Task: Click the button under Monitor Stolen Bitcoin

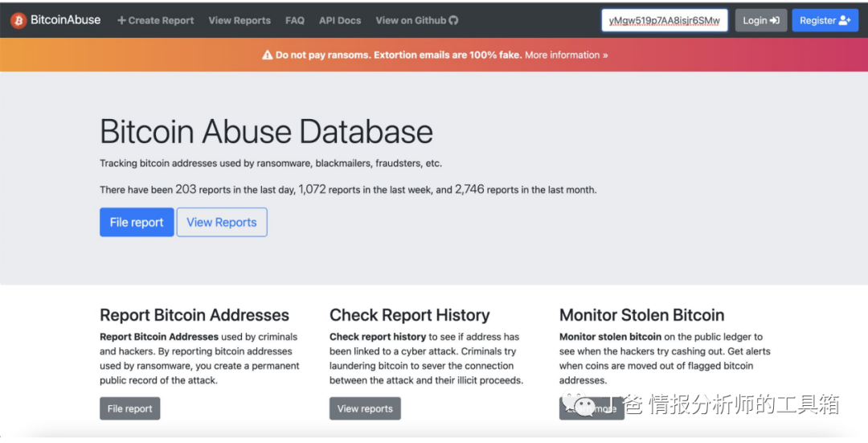Action: point(592,408)
